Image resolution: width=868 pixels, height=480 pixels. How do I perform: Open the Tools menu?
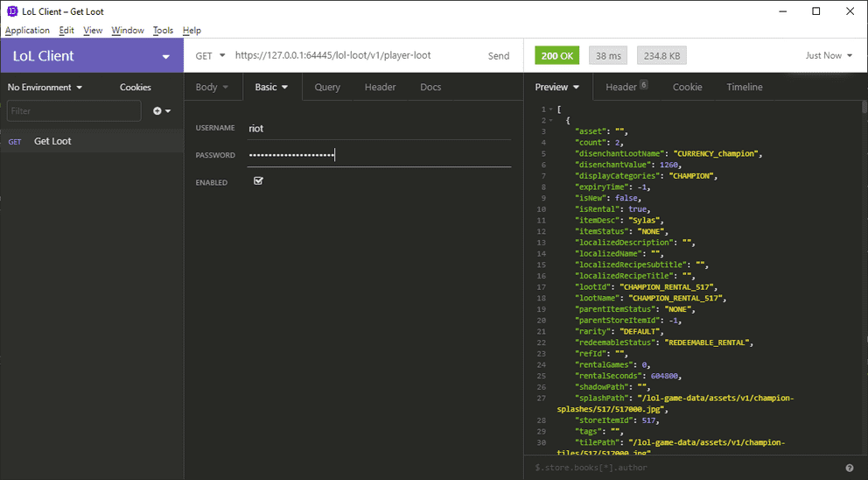coord(163,30)
